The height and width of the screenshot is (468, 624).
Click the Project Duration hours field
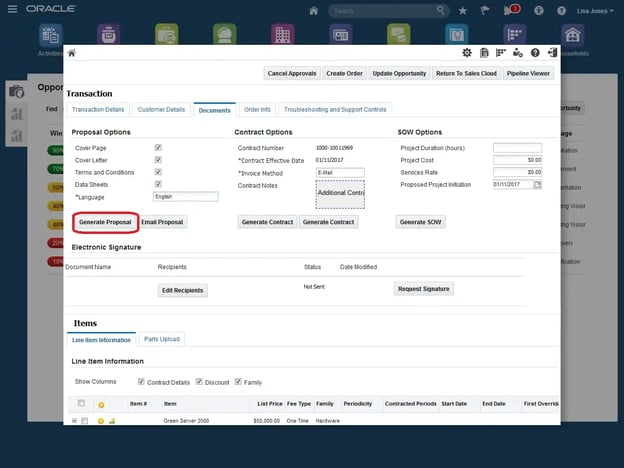tap(517, 147)
